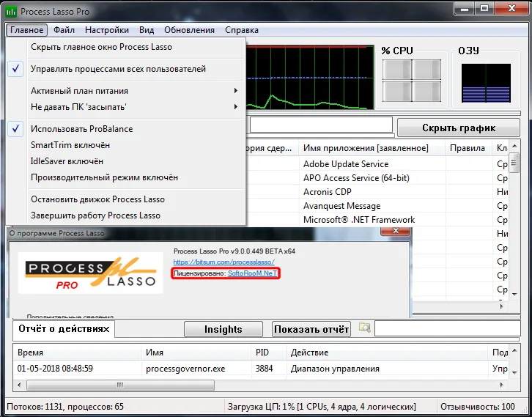The image size is (532, 417).
Task: Click action log horizontal scroll right arrow
Action: (502, 385)
